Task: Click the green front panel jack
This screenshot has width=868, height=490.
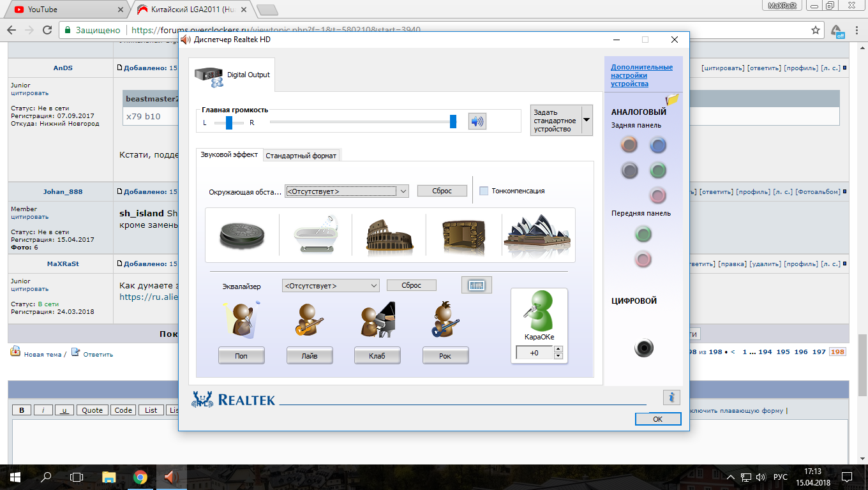Action: pos(643,234)
